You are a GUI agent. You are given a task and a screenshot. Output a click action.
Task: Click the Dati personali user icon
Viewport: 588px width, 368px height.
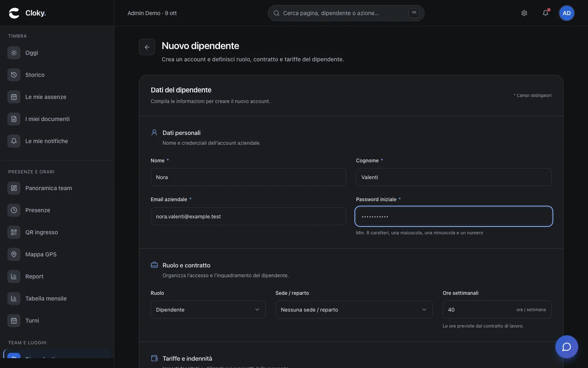coord(154,132)
